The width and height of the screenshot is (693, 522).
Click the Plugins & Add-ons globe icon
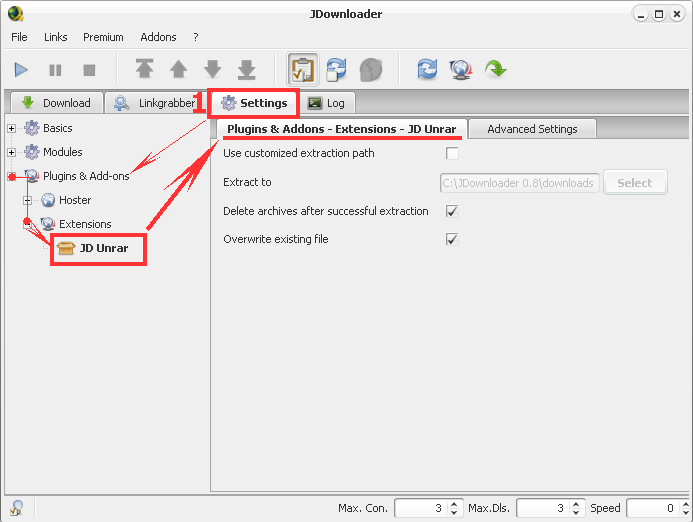coord(31,176)
